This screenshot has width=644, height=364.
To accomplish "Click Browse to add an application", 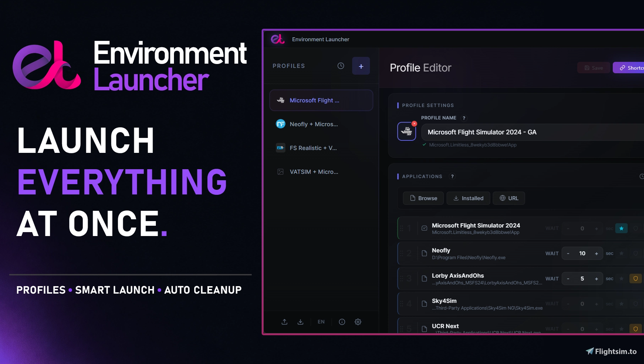I will (x=423, y=198).
